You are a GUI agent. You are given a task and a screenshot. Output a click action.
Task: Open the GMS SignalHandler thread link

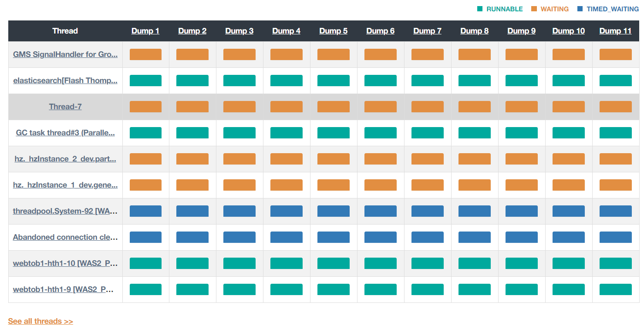tap(65, 54)
